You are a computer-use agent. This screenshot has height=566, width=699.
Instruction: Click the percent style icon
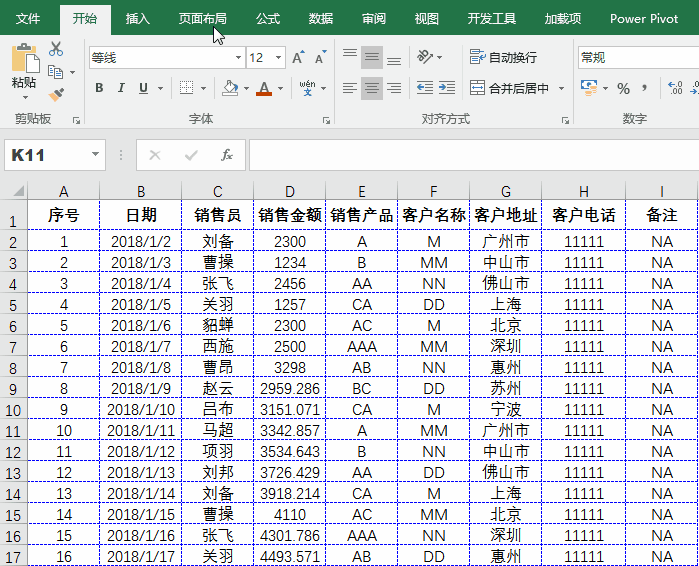pos(623,88)
